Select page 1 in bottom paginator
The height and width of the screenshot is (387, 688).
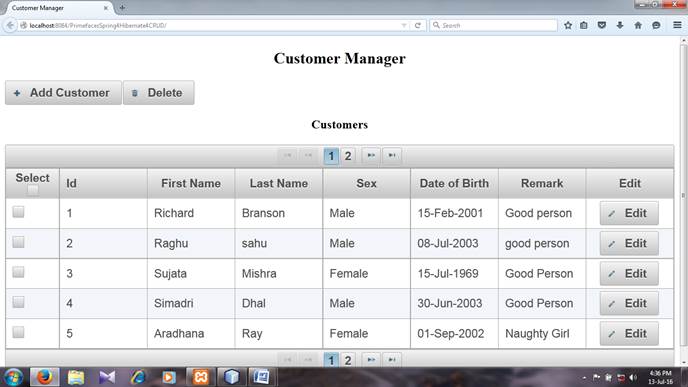[x=331, y=360]
